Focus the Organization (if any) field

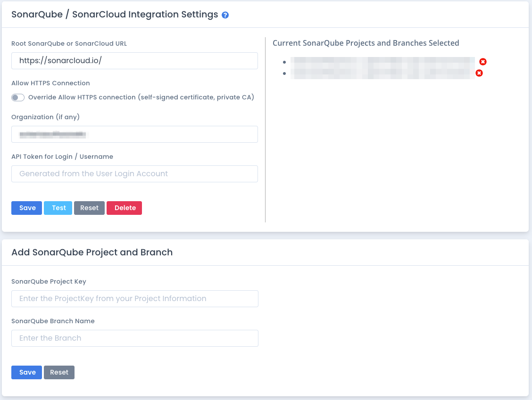(x=135, y=134)
